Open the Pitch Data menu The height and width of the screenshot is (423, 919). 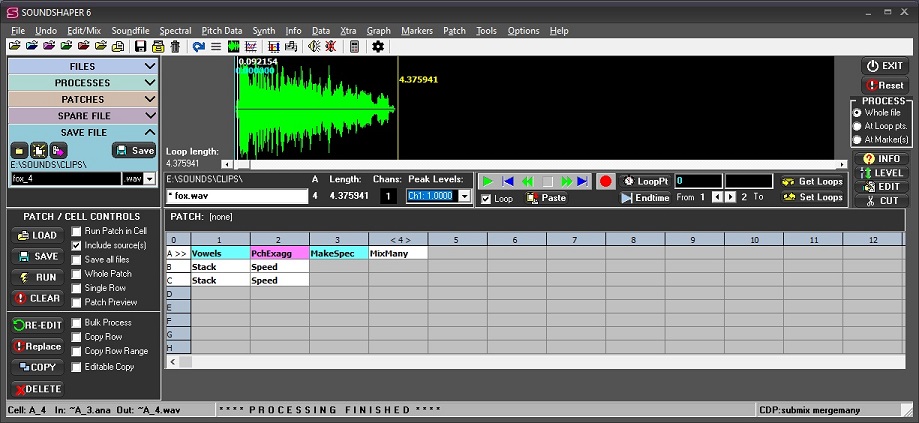(x=221, y=31)
